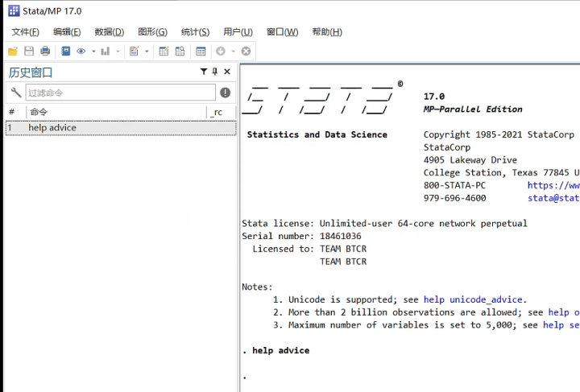580x392 pixels.
Task: Select the 'help advice' history entry
Action: pos(52,127)
